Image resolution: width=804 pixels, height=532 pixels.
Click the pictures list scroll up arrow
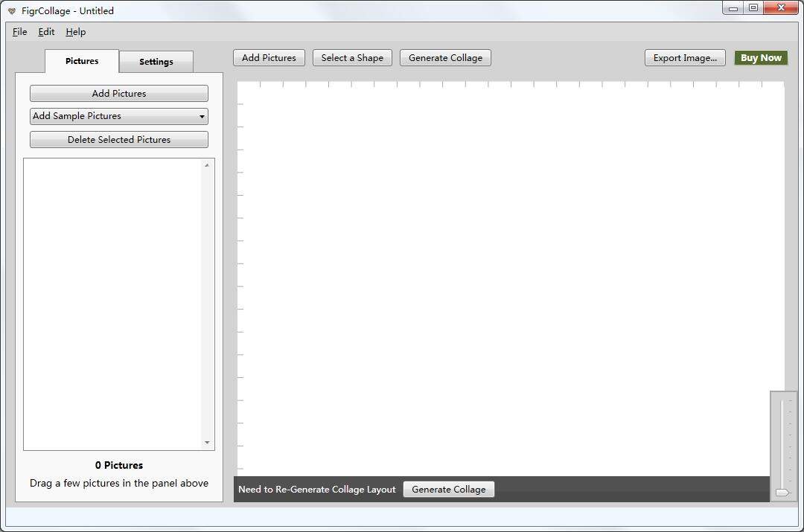[207, 165]
